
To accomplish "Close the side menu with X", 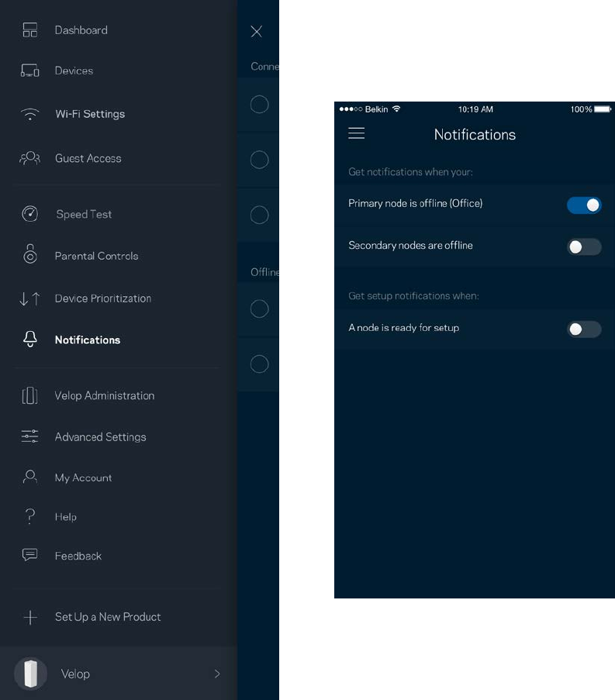I will (257, 31).
